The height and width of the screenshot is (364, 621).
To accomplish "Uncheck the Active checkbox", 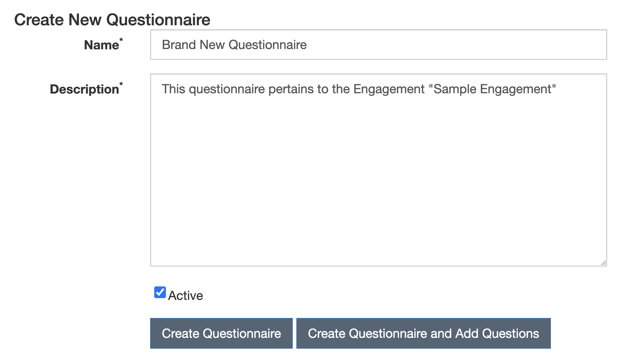I will 160,292.
